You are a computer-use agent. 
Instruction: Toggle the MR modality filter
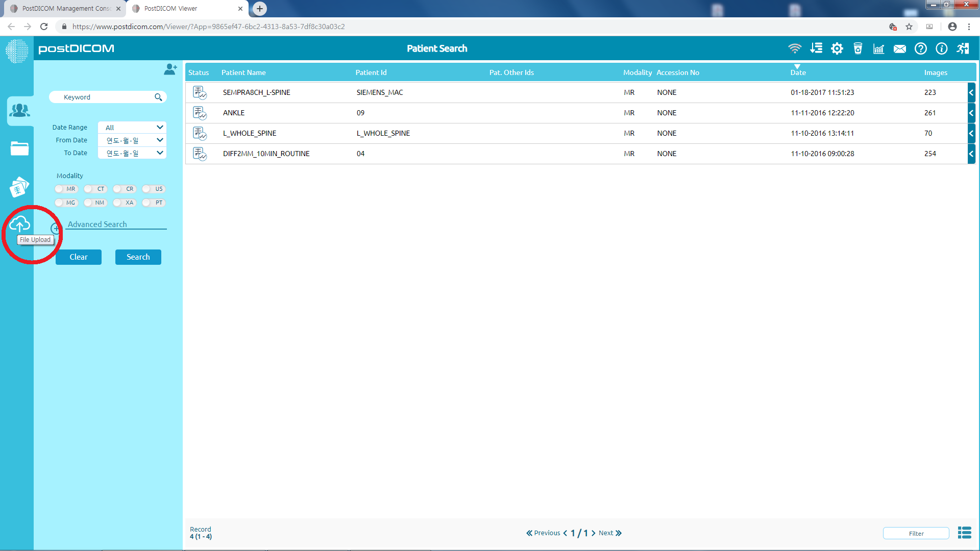point(66,189)
